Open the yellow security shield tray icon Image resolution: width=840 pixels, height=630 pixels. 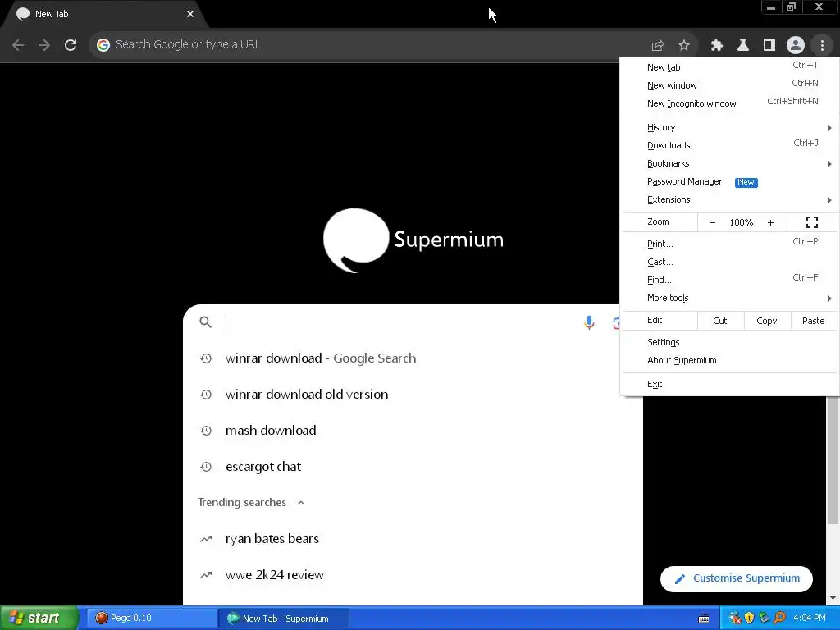click(750, 619)
